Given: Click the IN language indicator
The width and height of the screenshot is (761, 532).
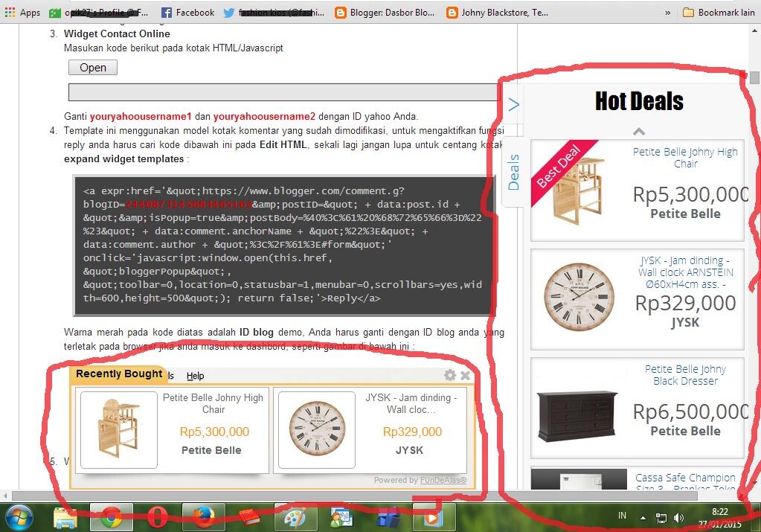Looking at the screenshot, I should [622, 516].
